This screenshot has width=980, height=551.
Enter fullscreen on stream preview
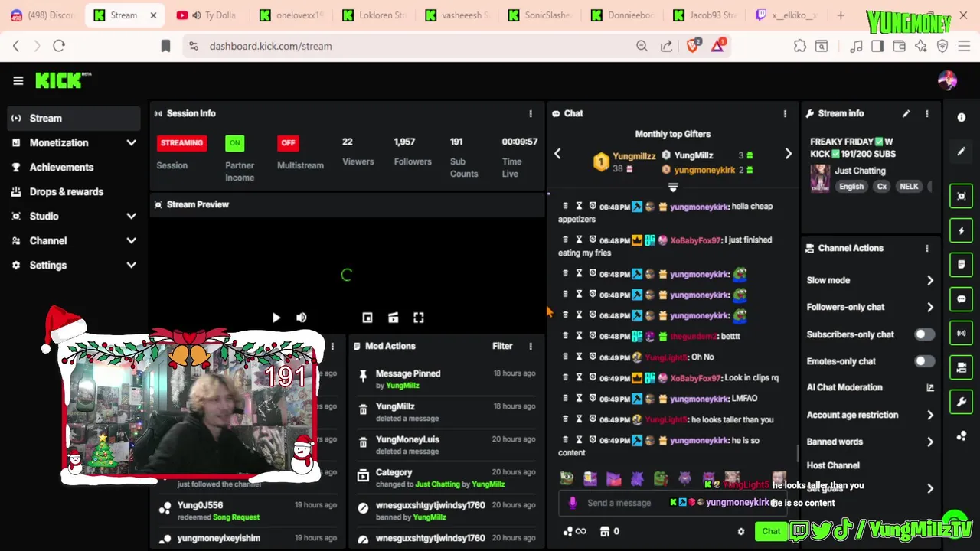pyautogui.click(x=419, y=318)
